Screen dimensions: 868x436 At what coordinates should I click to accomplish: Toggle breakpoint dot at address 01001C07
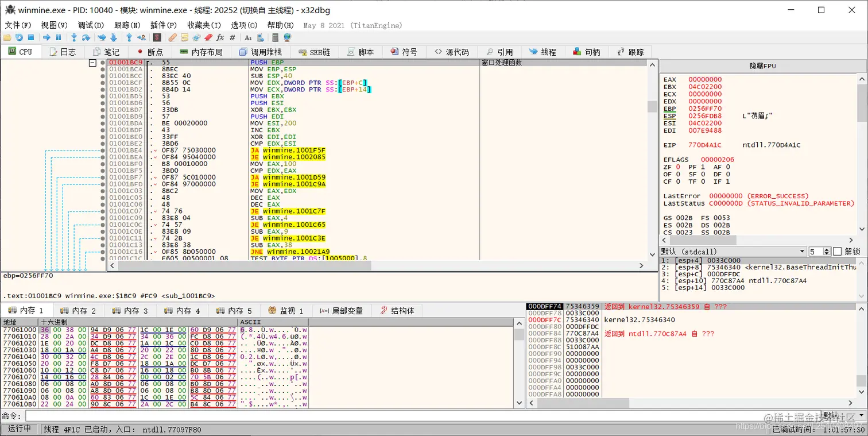tap(102, 211)
